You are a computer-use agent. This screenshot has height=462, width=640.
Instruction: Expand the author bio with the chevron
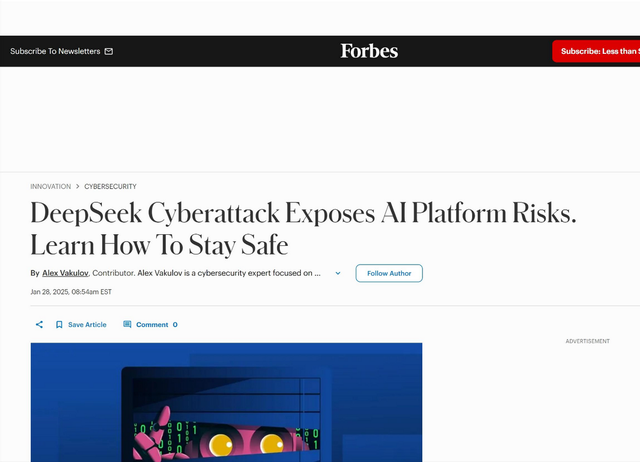(338, 273)
